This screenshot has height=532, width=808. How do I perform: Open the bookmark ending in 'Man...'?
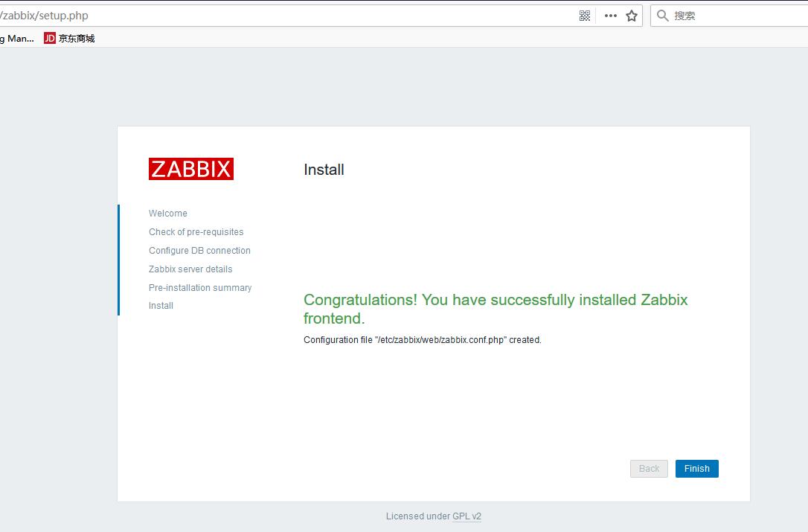(17, 38)
